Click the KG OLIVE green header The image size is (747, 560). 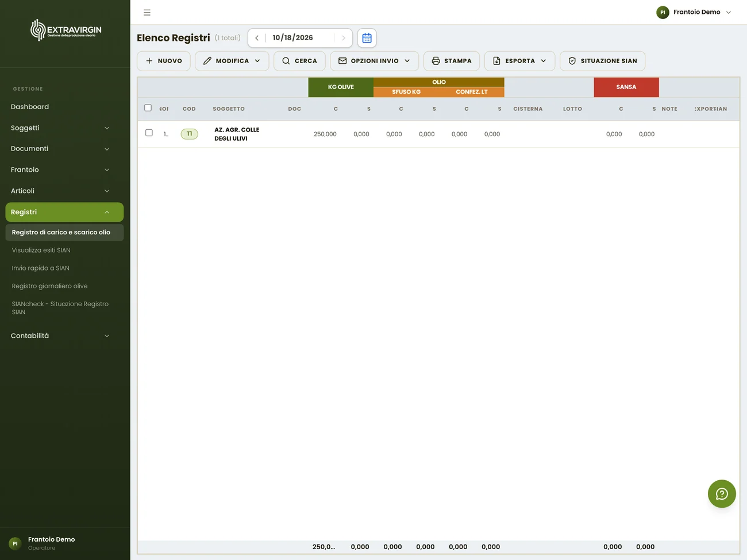(x=341, y=87)
